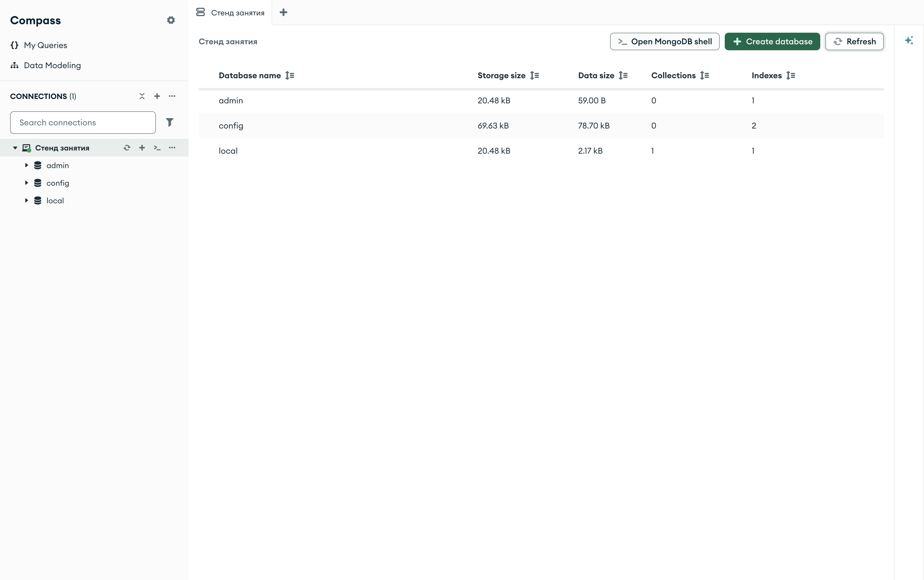Sort by Storage size column
924x580 pixels.
point(535,76)
